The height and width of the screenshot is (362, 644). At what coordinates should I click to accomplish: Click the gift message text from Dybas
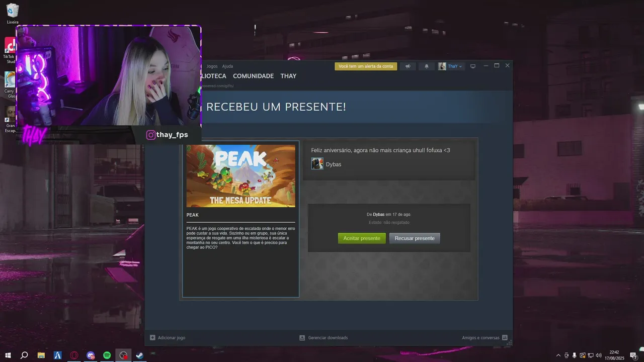point(380,150)
